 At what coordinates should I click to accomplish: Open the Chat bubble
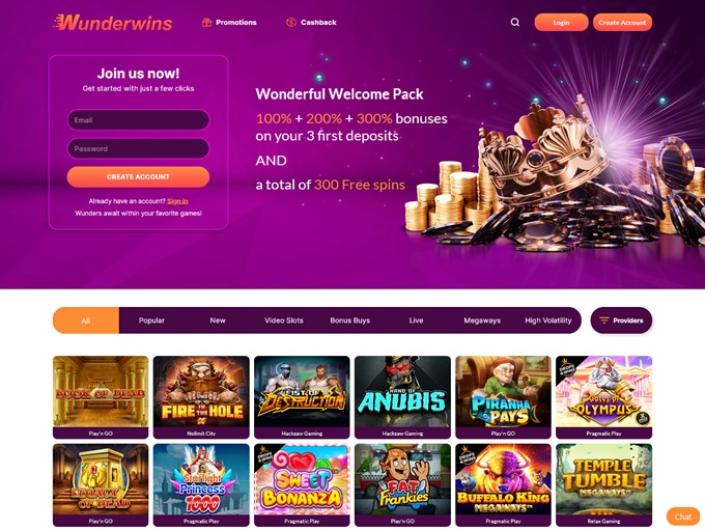pos(683,517)
